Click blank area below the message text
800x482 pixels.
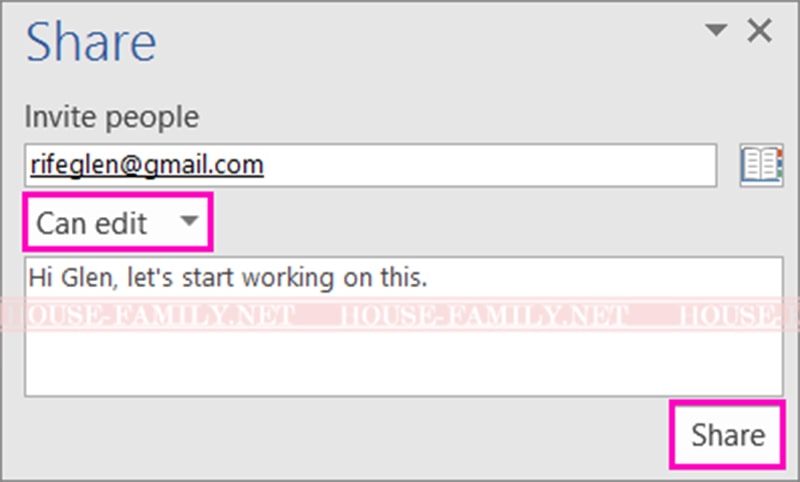click(404, 362)
